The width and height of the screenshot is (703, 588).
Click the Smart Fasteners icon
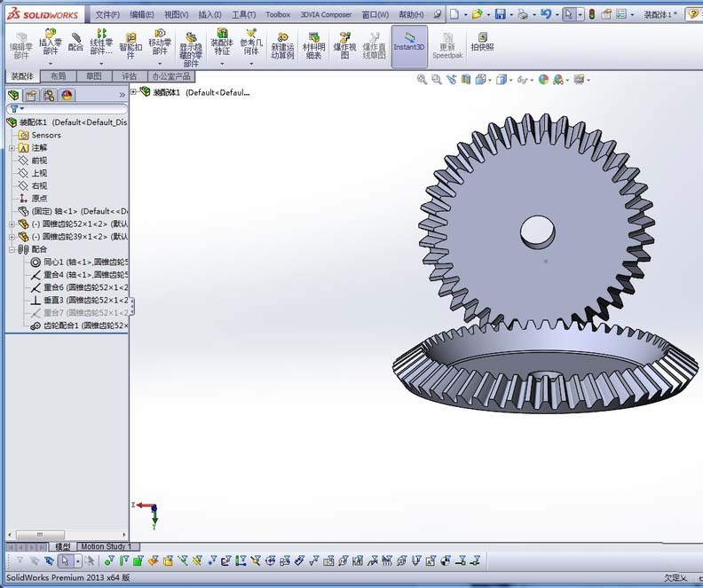[x=130, y=45]
